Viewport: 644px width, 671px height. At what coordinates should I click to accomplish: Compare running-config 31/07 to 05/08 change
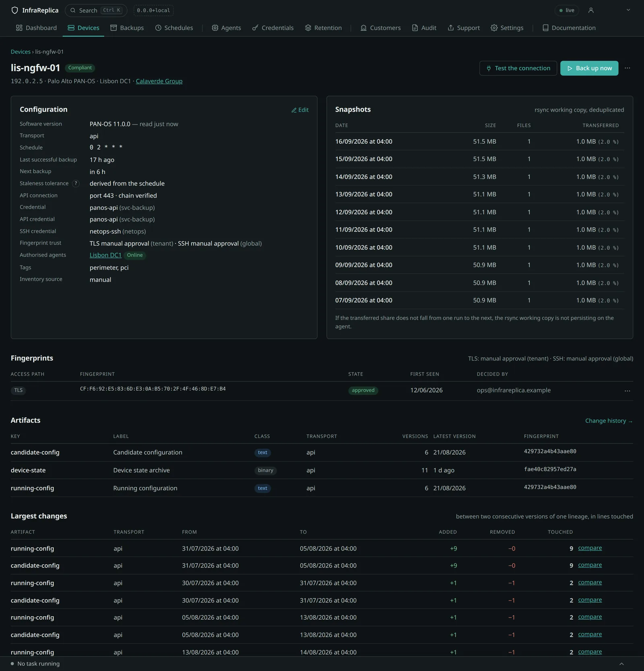(x=590, y=548)
